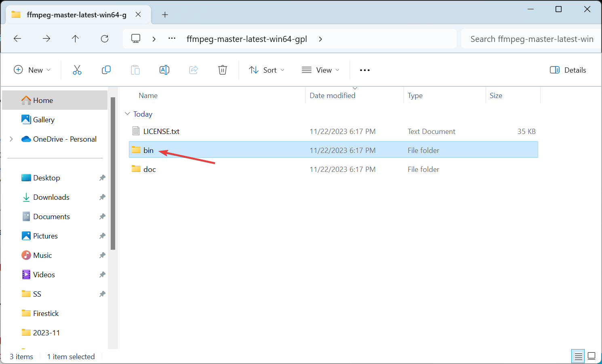Click the "3 items" status bar entry
This screenshot has width=602, height=364.
(x=21, y=357)
